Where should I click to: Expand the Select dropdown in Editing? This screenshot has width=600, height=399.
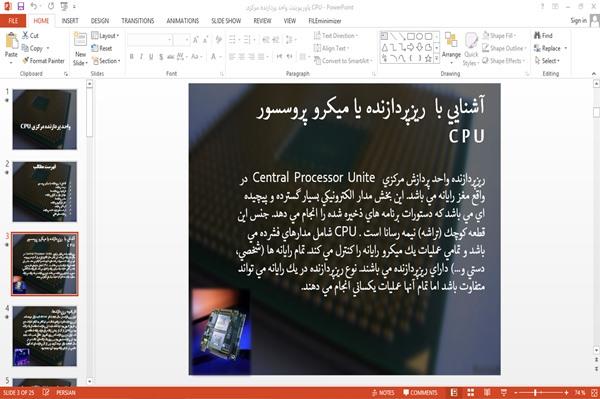[x=548, y=61]
